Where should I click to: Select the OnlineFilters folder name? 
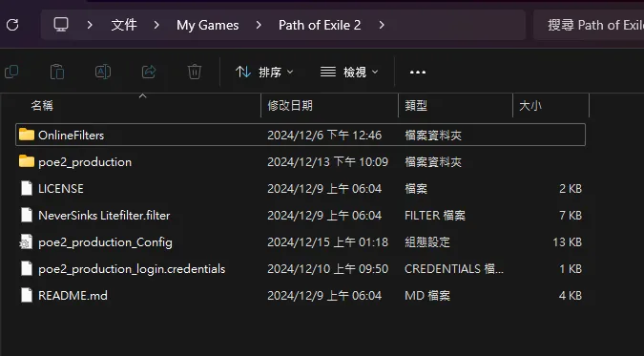(71, 135)
